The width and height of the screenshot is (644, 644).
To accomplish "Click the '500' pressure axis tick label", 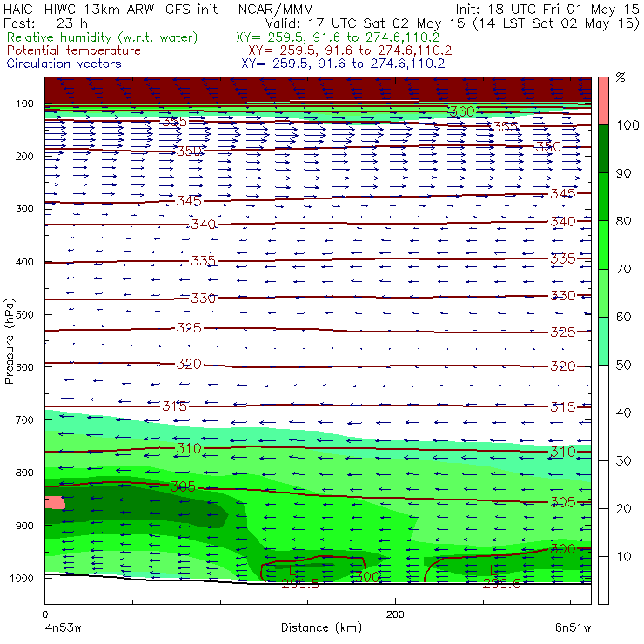I will 24,315.
